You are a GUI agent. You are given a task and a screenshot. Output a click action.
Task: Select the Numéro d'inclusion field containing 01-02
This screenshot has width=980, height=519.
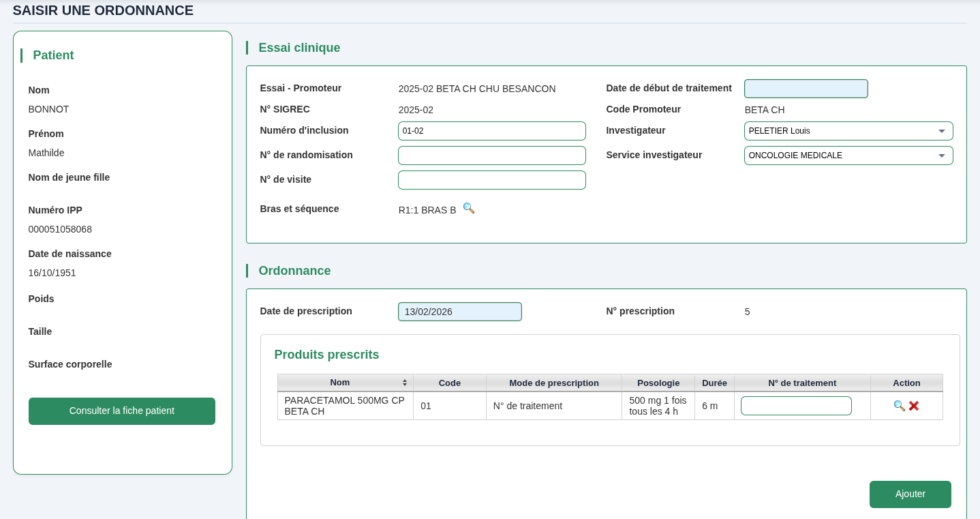492,130
